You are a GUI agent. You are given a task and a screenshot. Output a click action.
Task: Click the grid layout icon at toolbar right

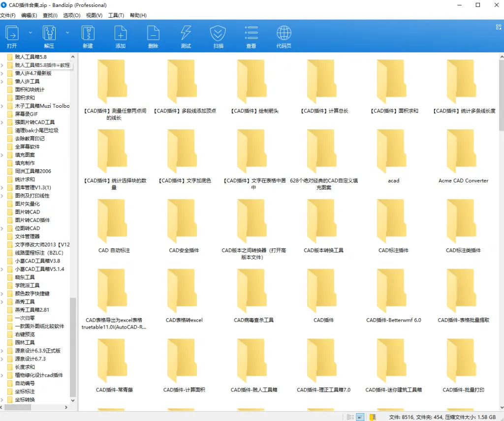pos(499,27)
